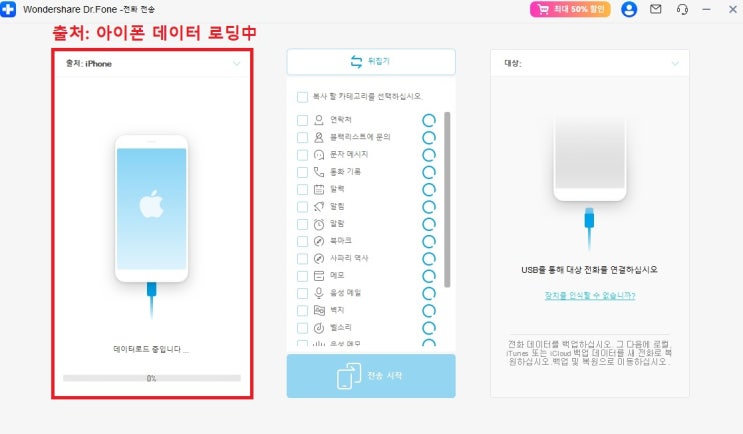
Task: Click the calendar icon in the list
Action: (x=319, y=189)
